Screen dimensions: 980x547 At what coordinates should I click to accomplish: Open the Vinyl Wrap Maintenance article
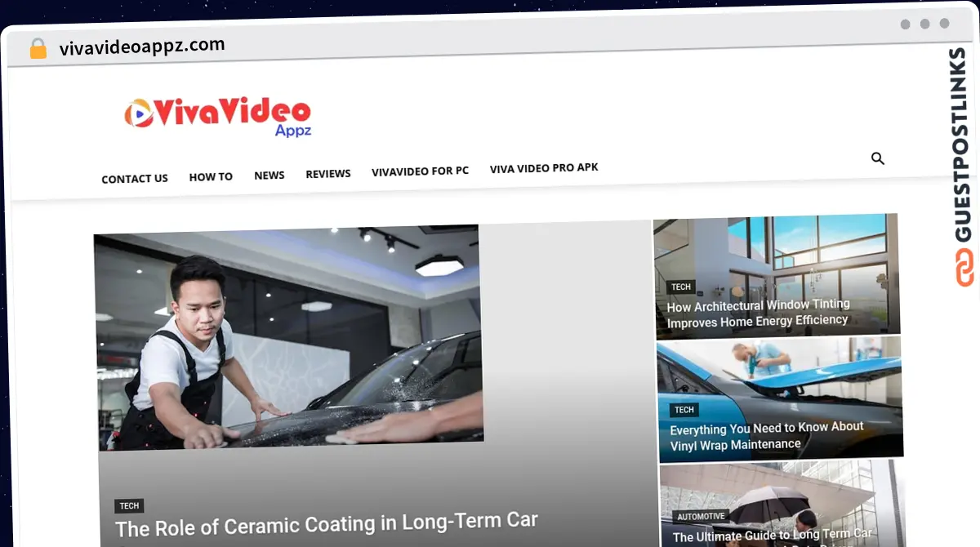[x=766, y=436]
